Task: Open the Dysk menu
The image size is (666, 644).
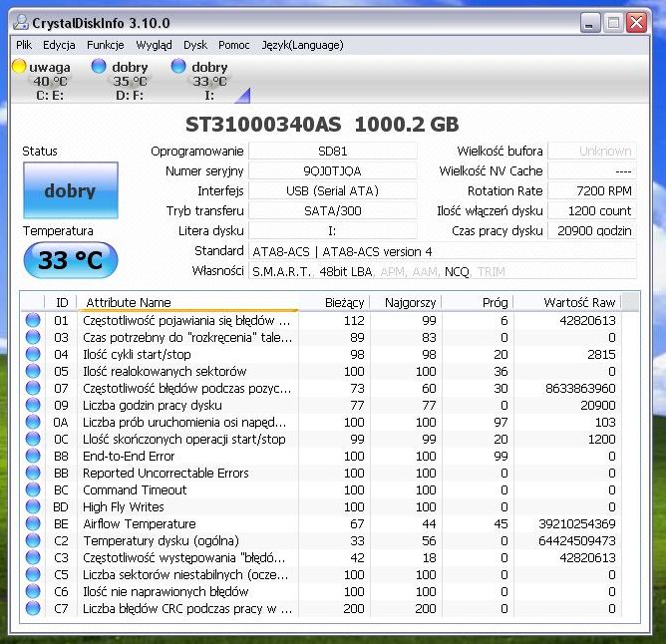Action: [195, 45]
